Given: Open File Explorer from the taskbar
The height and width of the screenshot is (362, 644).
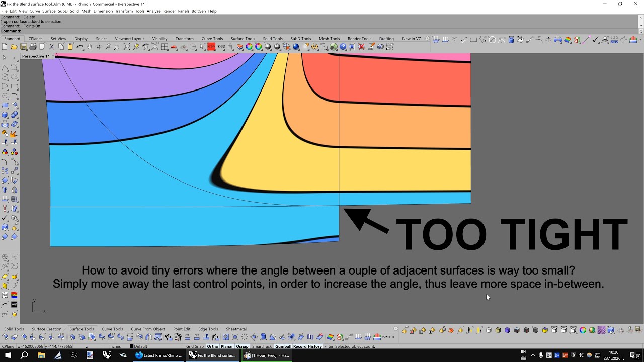Looking at the screenshot, I should point(41,355).
